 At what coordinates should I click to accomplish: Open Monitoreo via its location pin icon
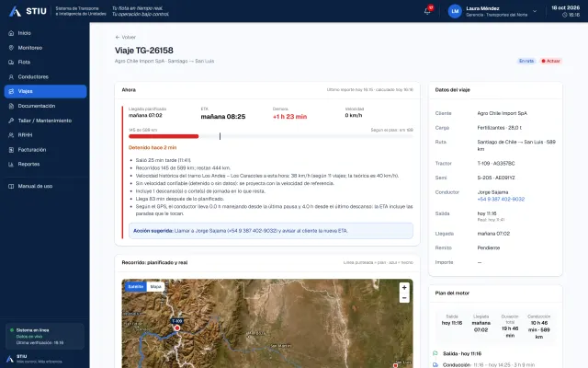pyautogui.click(x=11, y=48)
